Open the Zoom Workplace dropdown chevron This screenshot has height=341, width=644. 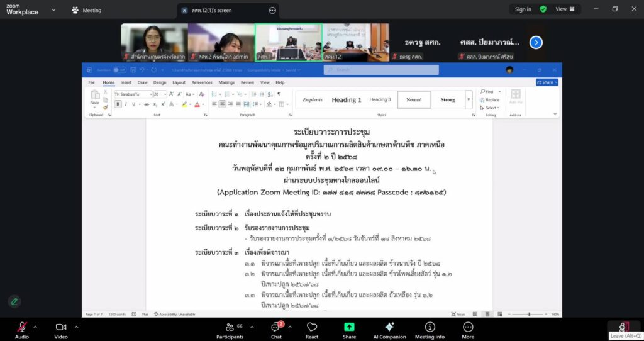(53, 10)
